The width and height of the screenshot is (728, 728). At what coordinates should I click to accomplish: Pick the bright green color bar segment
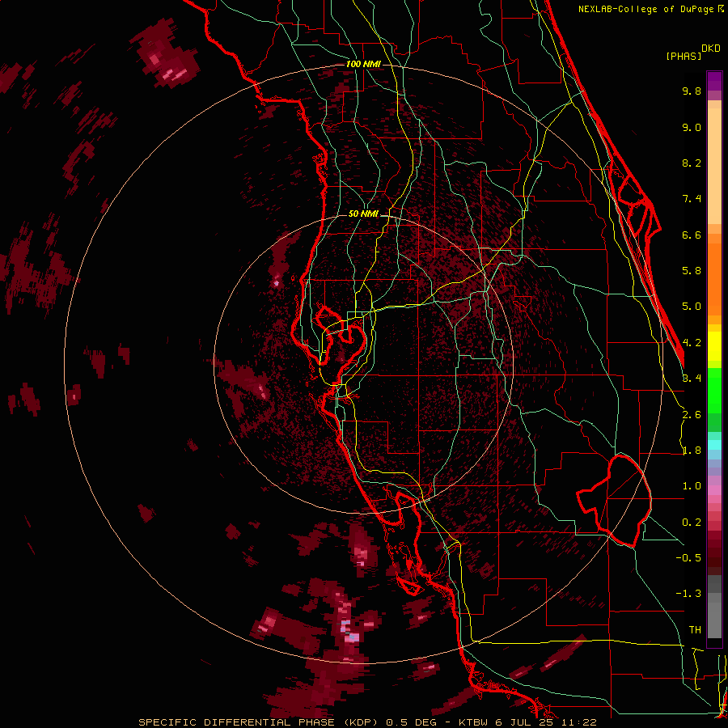click(x=714, y=390)
